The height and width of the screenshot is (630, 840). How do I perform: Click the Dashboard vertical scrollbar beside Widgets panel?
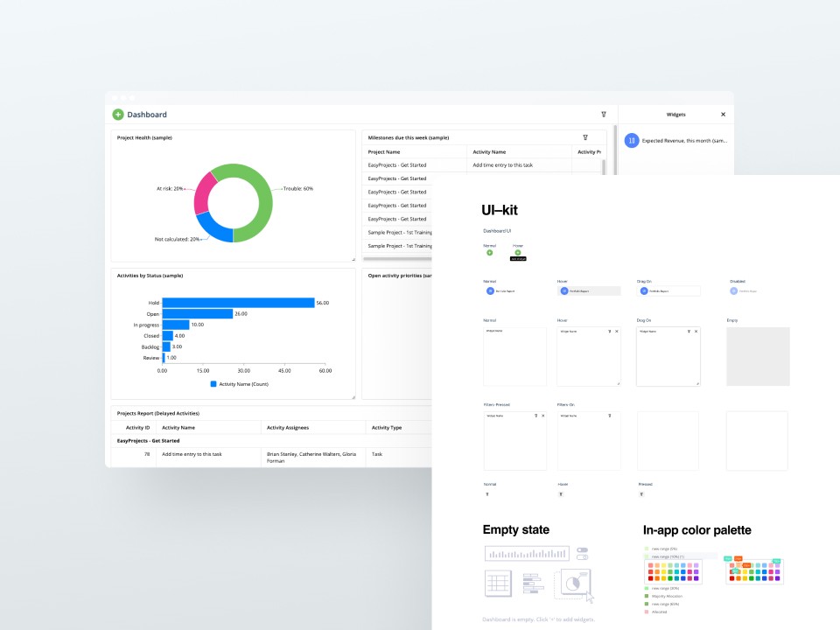(x=615, y=150)
